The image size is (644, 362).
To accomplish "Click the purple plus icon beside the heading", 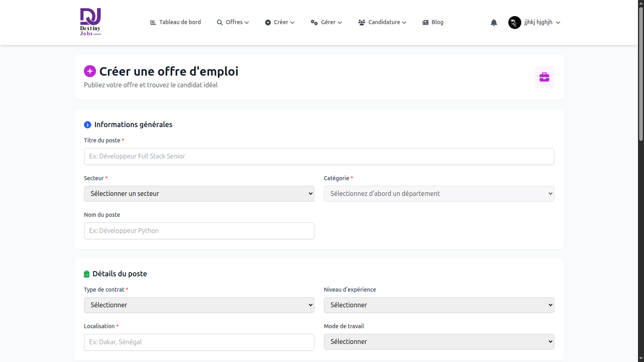I will click(x=90, y=71).
